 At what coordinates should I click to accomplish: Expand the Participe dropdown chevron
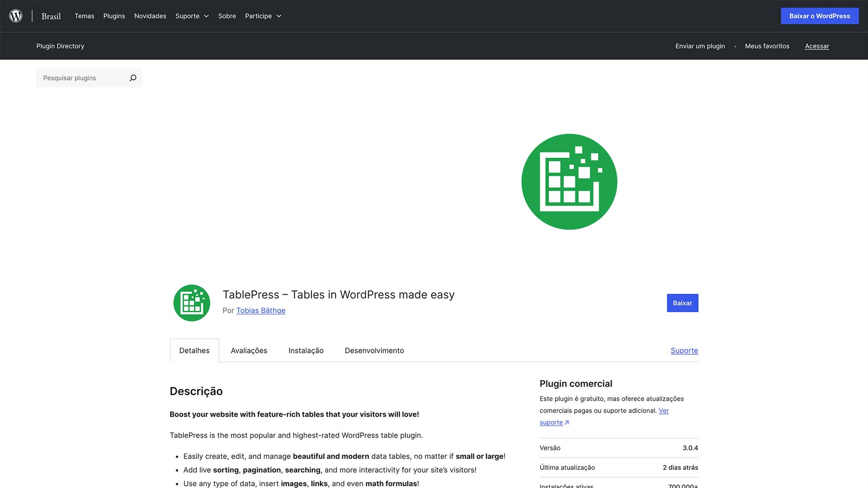279,16
